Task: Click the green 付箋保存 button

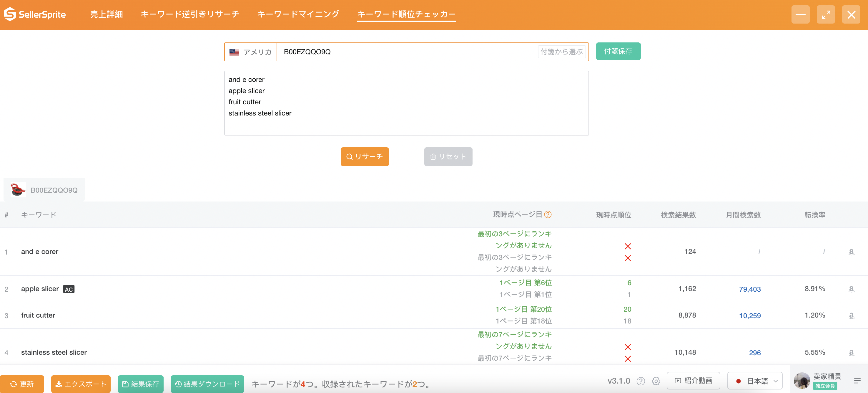Action: pos(618,51)
